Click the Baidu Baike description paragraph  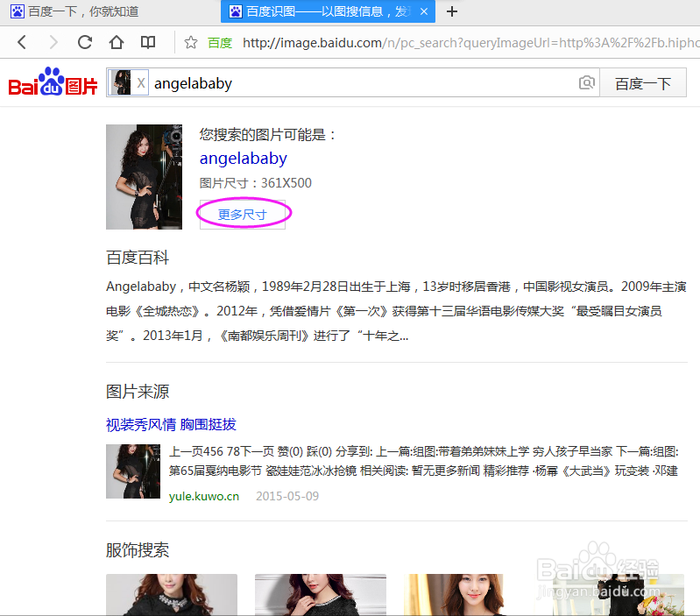[396, 311]
